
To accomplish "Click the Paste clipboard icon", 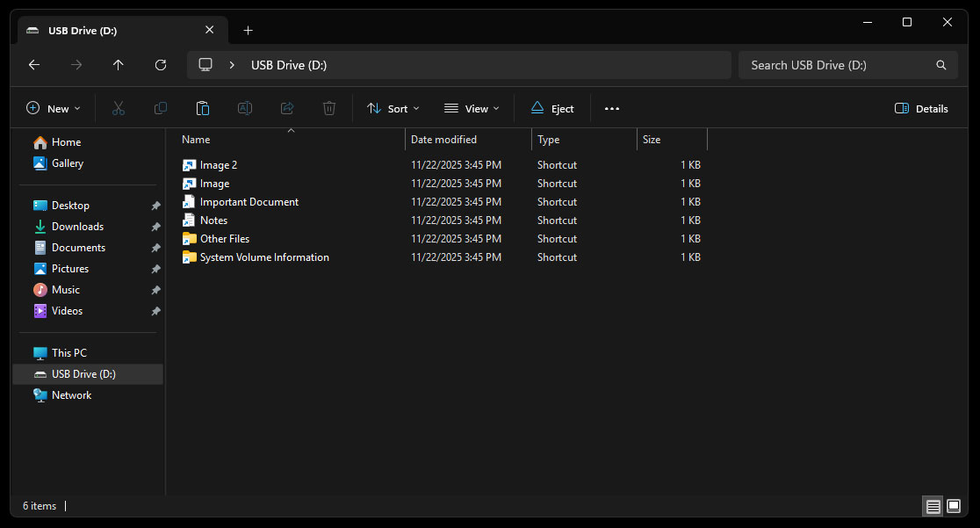I will 203,108.
